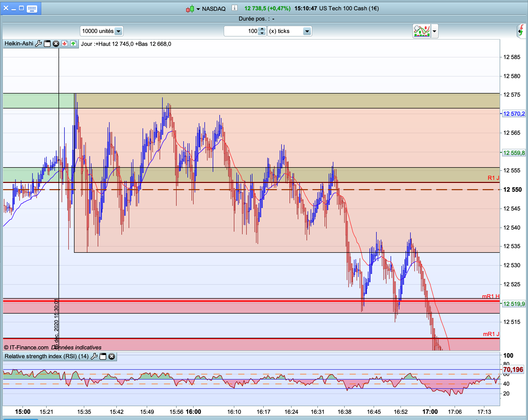The width and height of the screenshot is (528, 420).
Task: Increase the tick count stepper
Action: pyautogui.click(x=262, y=29)
